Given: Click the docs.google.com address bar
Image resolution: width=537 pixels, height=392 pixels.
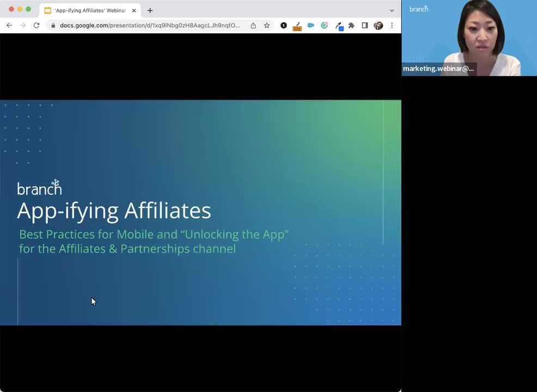Looking at the screenshot, I should tap(150, 26).
